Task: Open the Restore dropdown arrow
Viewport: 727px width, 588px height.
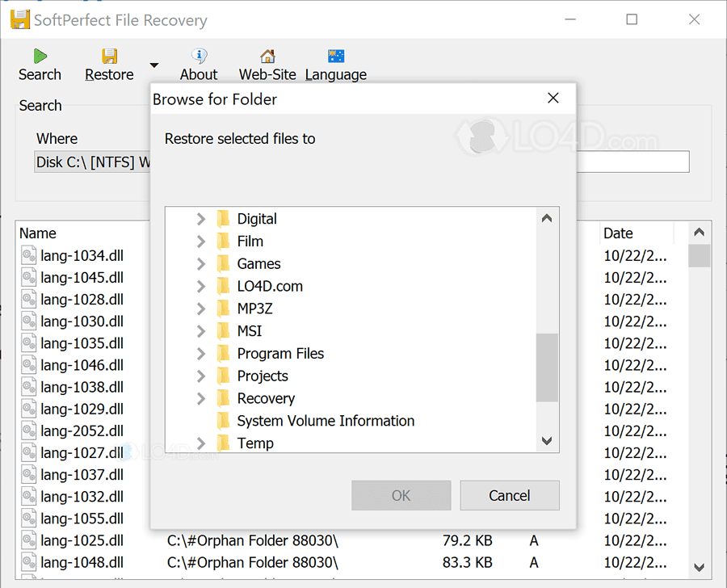Action: (x=154, y=65)
